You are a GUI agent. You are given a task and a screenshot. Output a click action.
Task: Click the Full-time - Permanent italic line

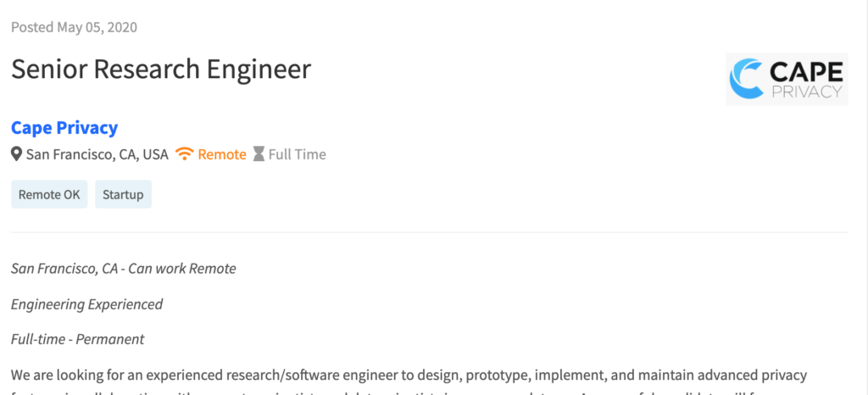click(77, 339)
